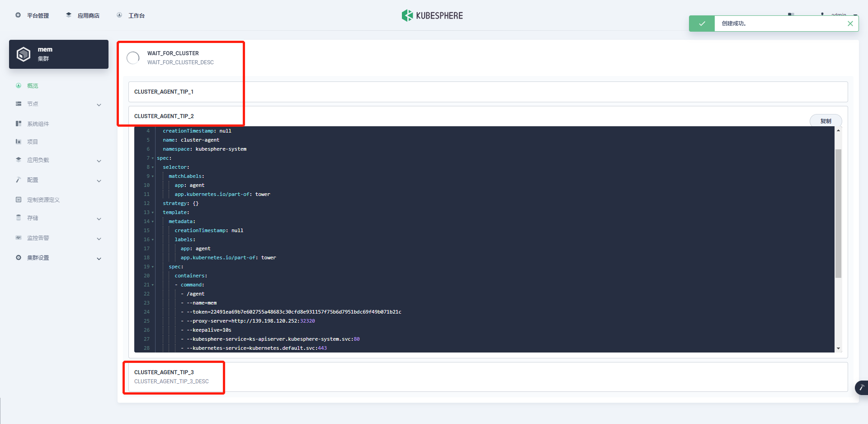The height and width of the screenshot is (424, 868).
Task: Click the strategy: {} line in code
Action: click(x=180, y=203)
